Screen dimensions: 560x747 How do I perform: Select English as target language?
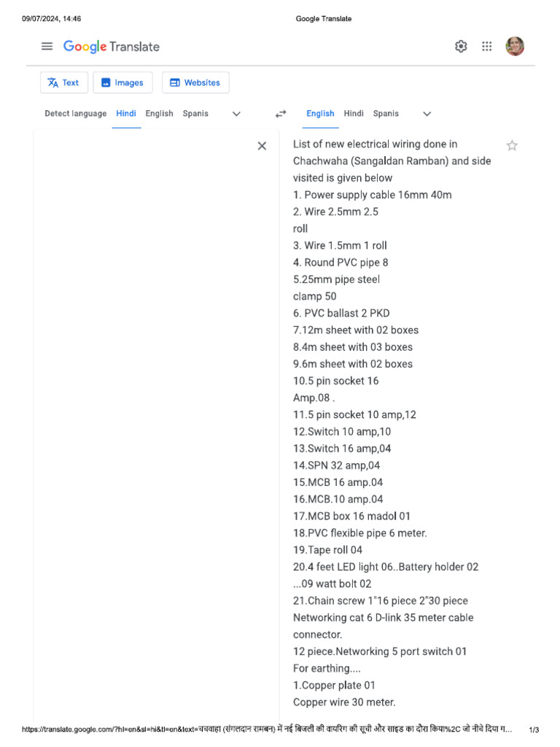pyautogui.click(x=320, y=114)
